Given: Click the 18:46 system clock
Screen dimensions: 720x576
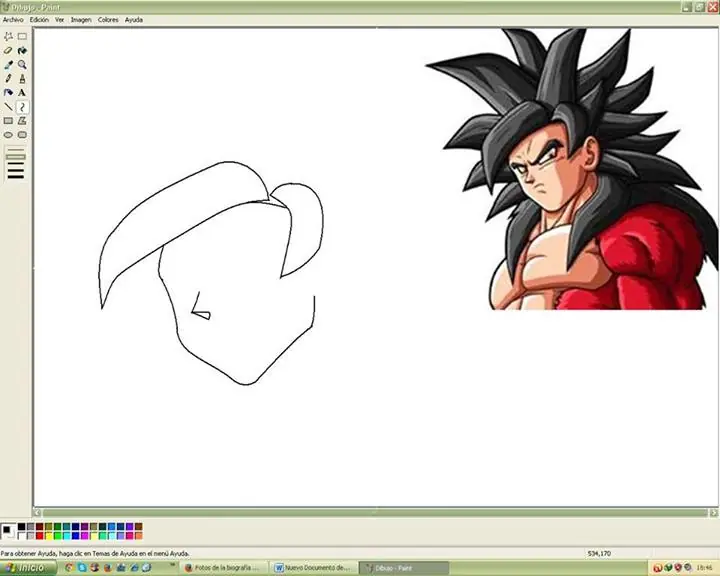Looking at the screenshot, I should point(704,568).
